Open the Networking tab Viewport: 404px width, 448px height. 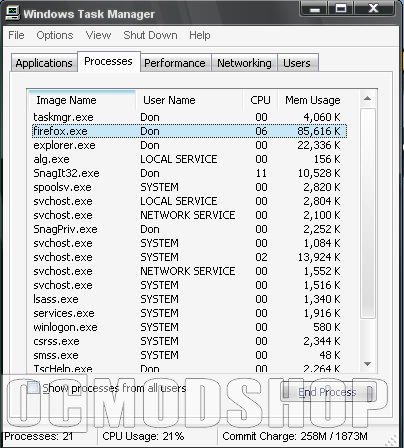click(244, 63)
